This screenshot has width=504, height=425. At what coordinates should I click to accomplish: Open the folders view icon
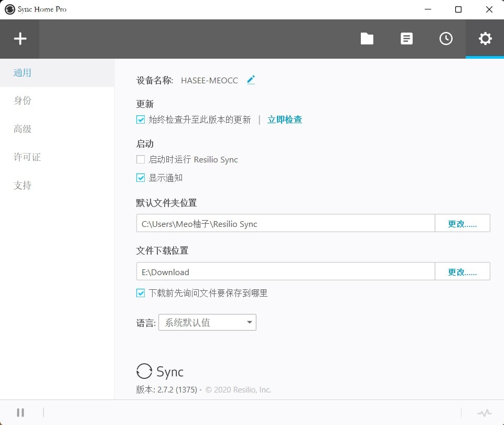(367, 39)
